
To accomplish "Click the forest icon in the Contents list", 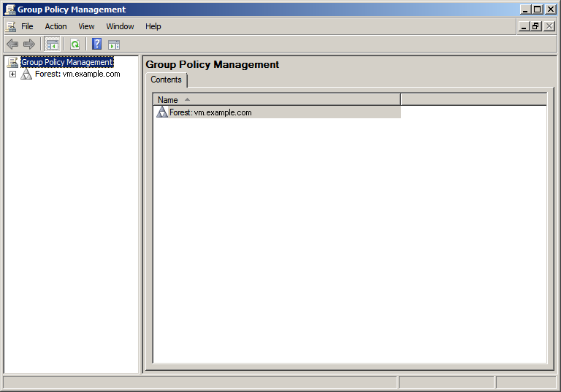I will 162,112.
